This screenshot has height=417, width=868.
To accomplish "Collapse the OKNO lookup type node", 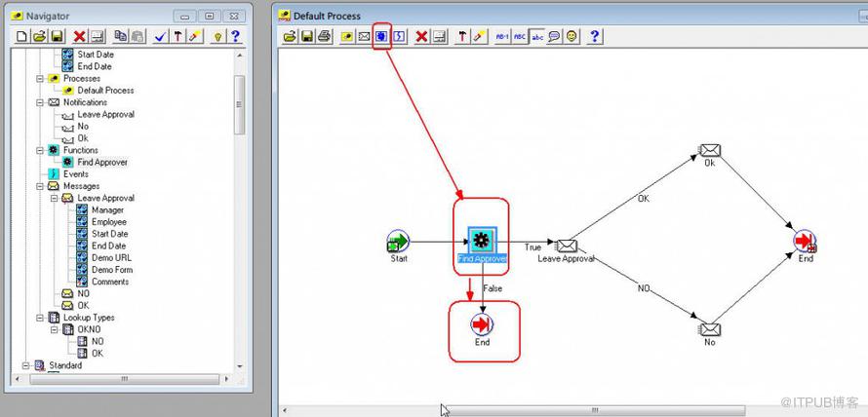I will (55, 329).
